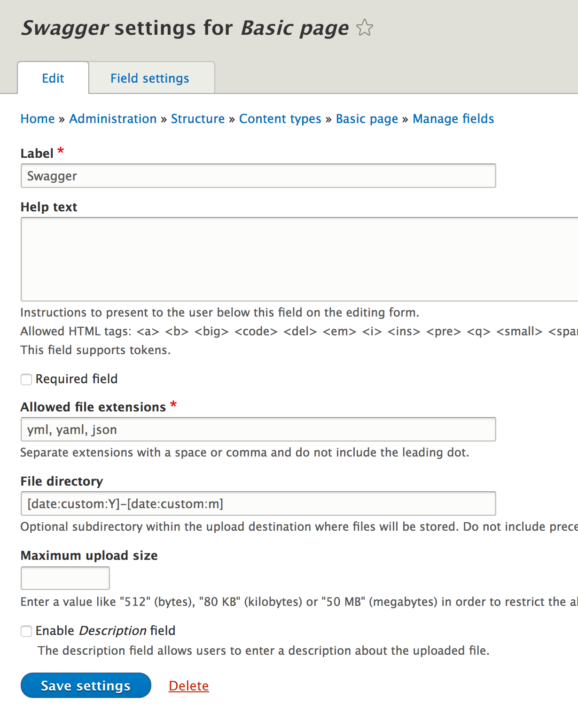Open Manage fields breadcrumb link
Viewport: 578px width, 728px height.
453,119
